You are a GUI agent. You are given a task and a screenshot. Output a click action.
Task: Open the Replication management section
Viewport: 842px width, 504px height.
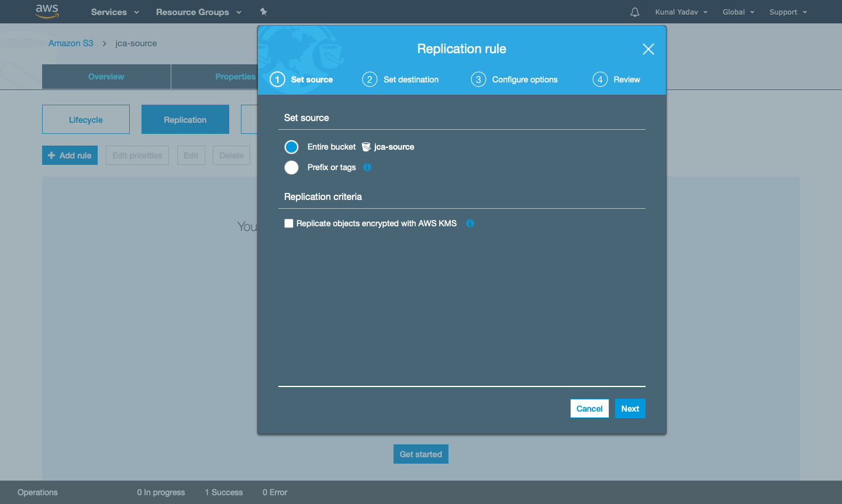click(185, 119)
